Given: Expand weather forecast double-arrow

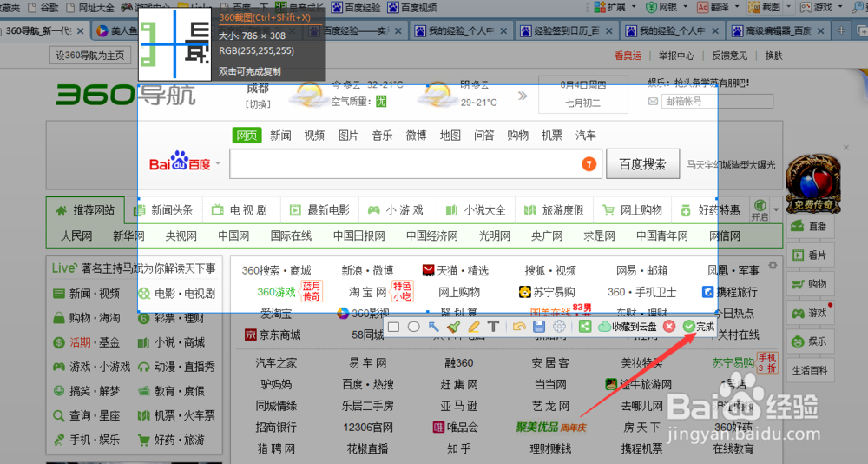Looking at the screenshot, I should 523,96.
